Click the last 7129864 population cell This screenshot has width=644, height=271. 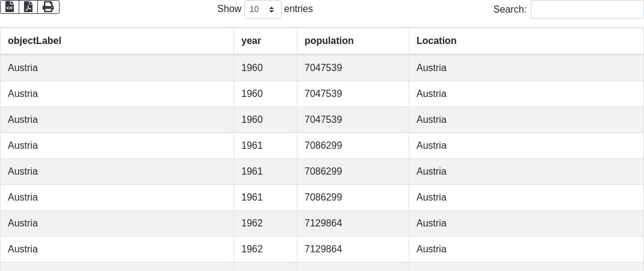[323, 249]
